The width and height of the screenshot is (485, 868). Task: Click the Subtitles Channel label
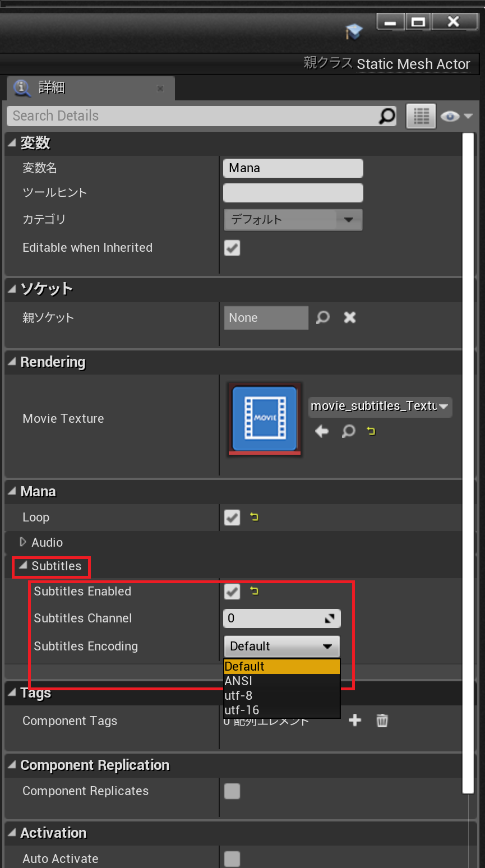[x=83, y=618]
